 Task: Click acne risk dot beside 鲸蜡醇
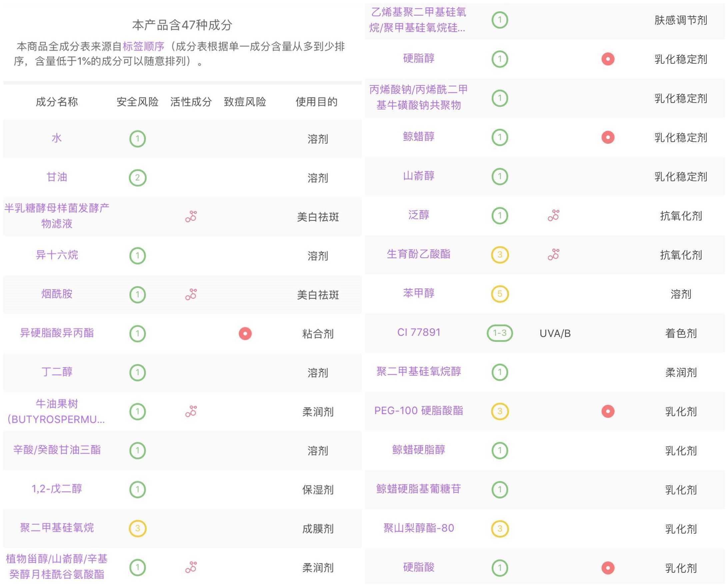pos(607,137)
